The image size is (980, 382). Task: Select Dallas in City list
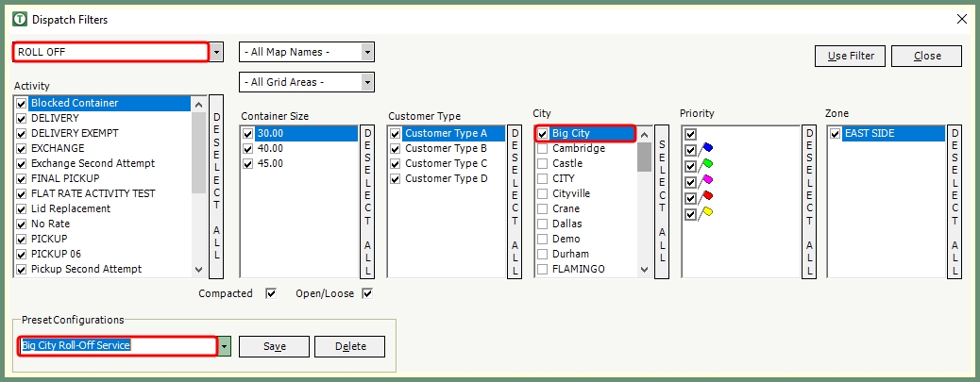point(566,224)
